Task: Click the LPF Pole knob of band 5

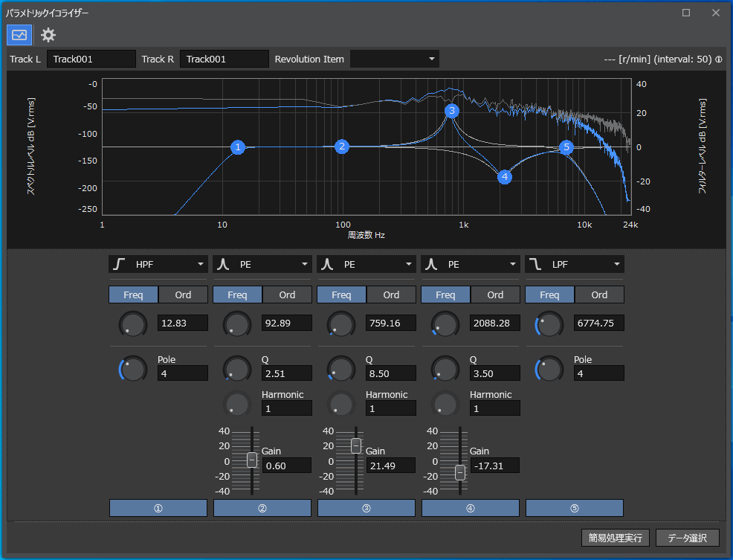Action: [x=549, y=369]
